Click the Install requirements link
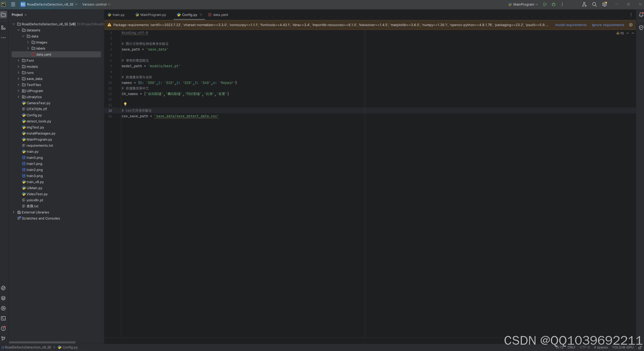The height and width of the screenshot is (351, 644). click(x=571, y=25)
